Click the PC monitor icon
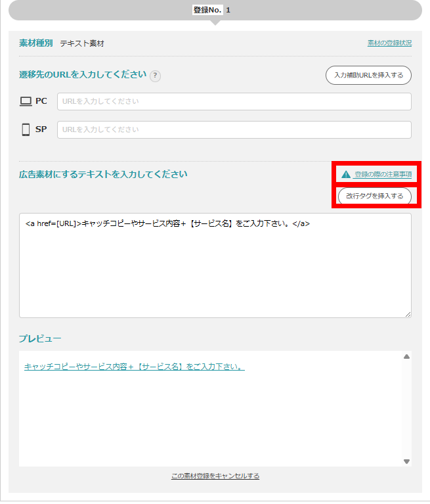This screenshot has height=504, width=430. point(26,101)
